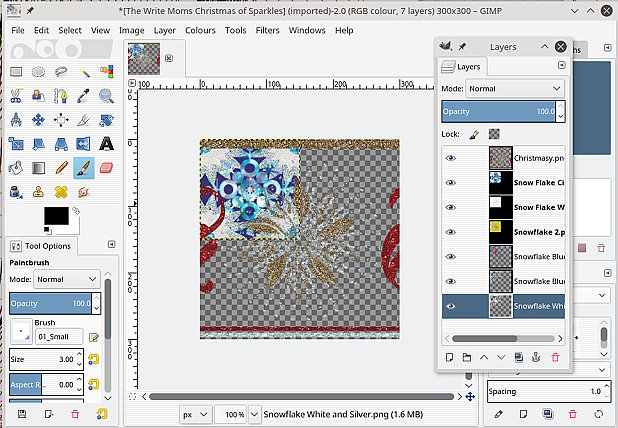Viewport: 618px width, 428px height.
Task: Hide the Snow Flake W layer
Action: coord(450,207)
